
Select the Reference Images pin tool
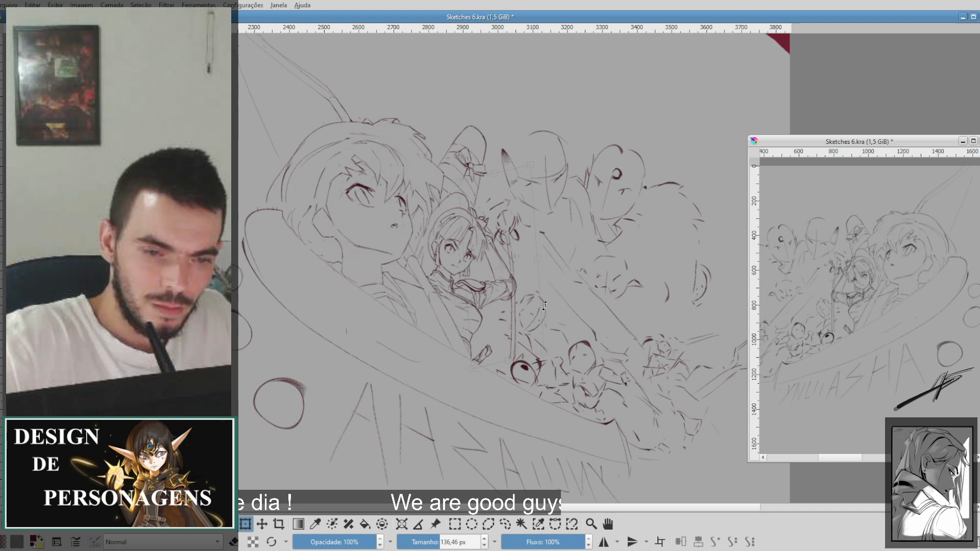[435, 524]
